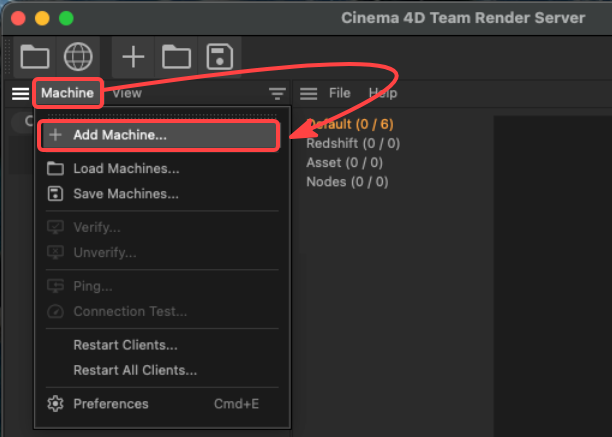Click the open folder toolbar icon
This screenshot has width=612, height=437.
click(35, 57)
